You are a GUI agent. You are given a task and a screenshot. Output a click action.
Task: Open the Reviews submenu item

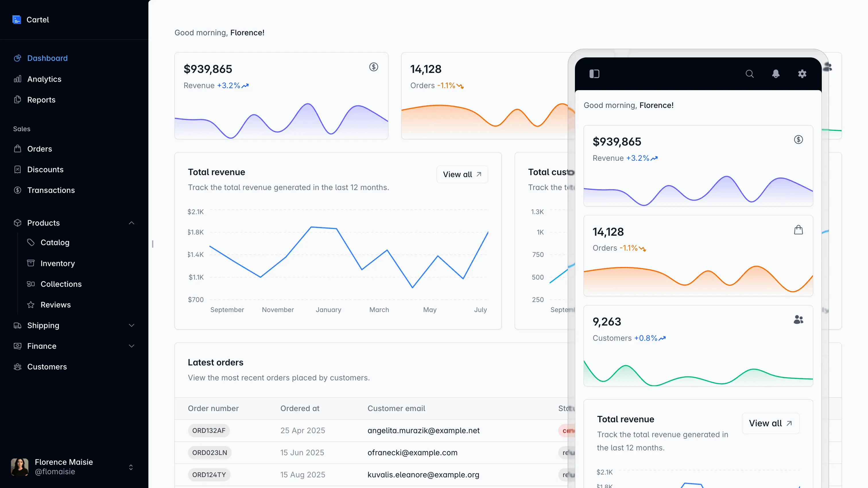(56, 305)
